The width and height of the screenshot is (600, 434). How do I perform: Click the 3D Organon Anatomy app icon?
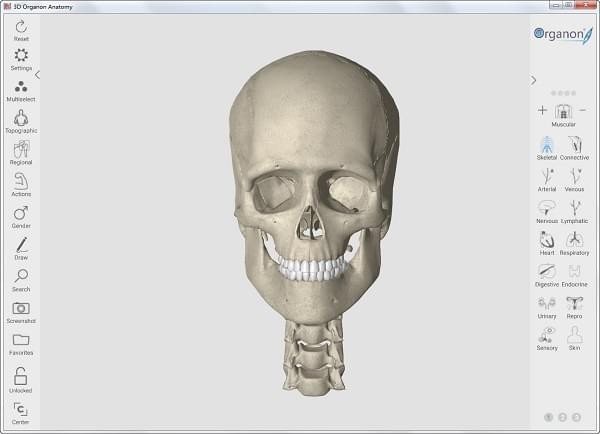tap(7, 7)
